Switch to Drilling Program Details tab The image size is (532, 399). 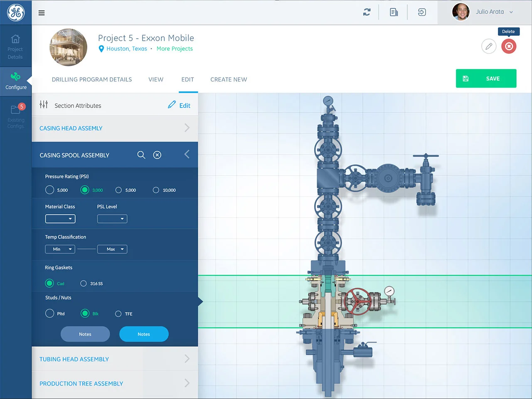pyautogui.click(x=92, y=79)
